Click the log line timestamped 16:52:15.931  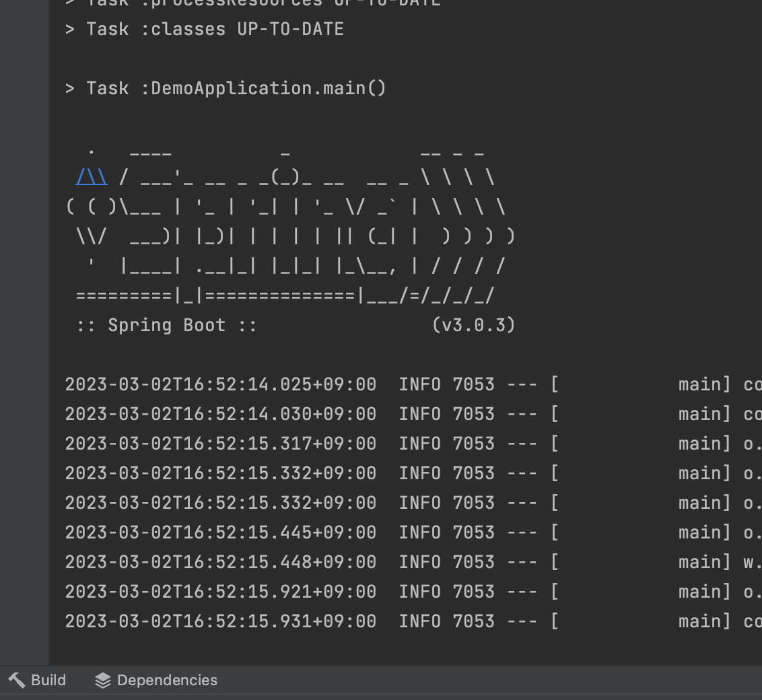click(413, 622)
